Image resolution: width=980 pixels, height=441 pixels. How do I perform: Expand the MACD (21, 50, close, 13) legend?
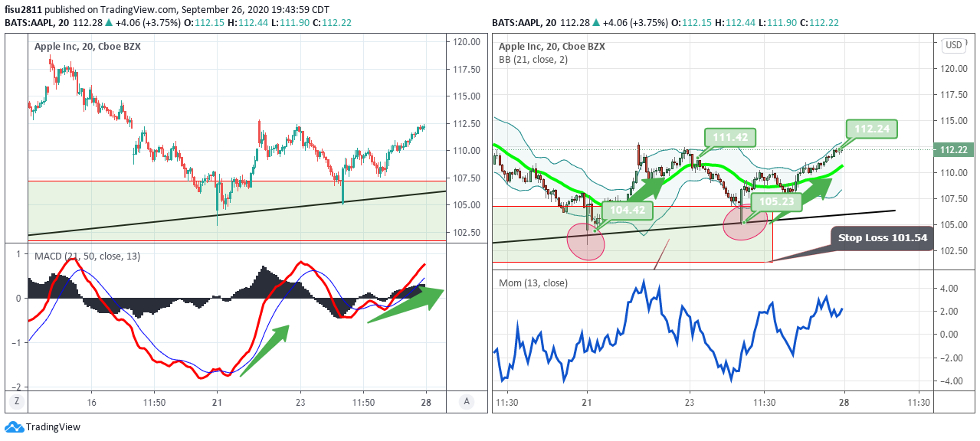86,256
